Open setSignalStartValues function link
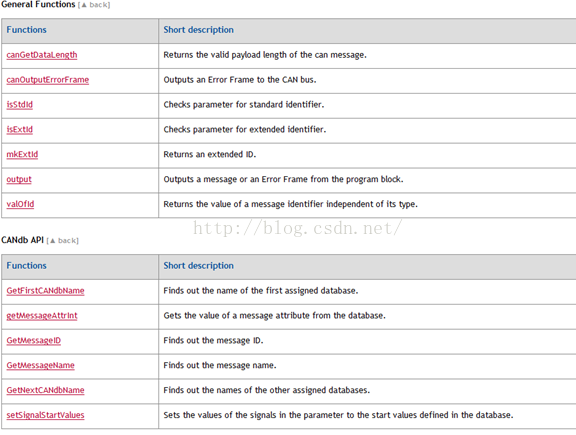This screenshot has height=435, width=576. [45, 415]
